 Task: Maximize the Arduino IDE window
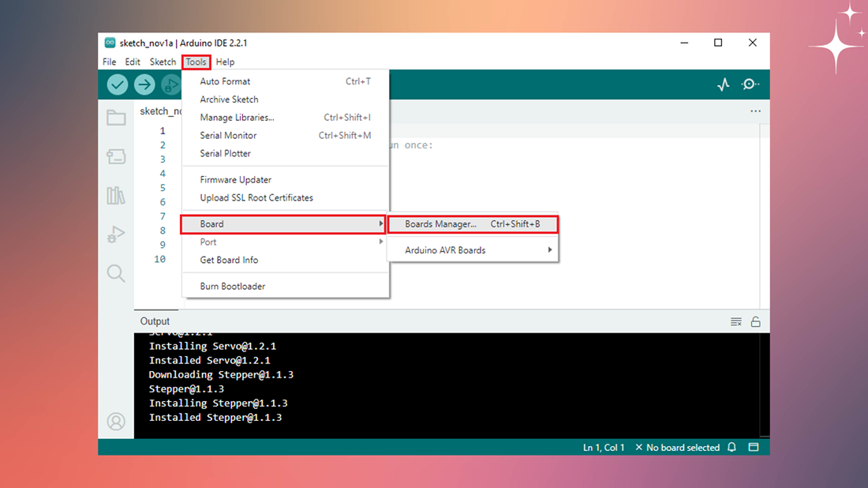(x=718, y=43)
